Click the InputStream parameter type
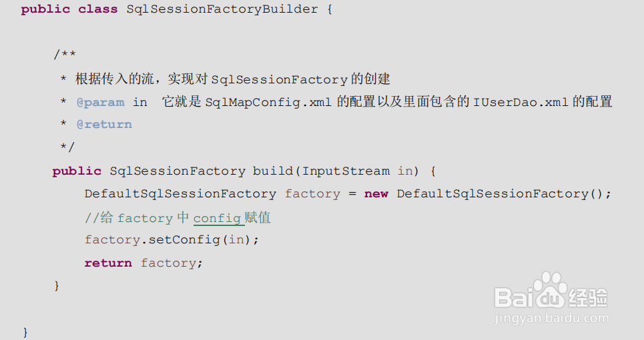 pos(346,171)
